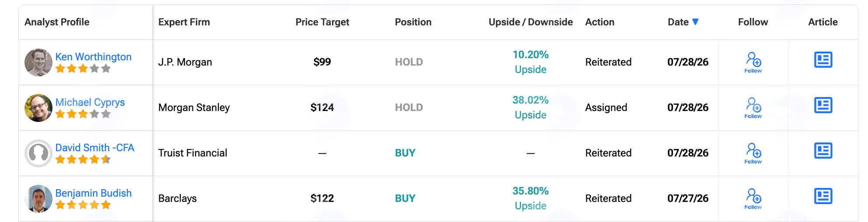Open Michael Cyprys profile link

pos(90,102)
